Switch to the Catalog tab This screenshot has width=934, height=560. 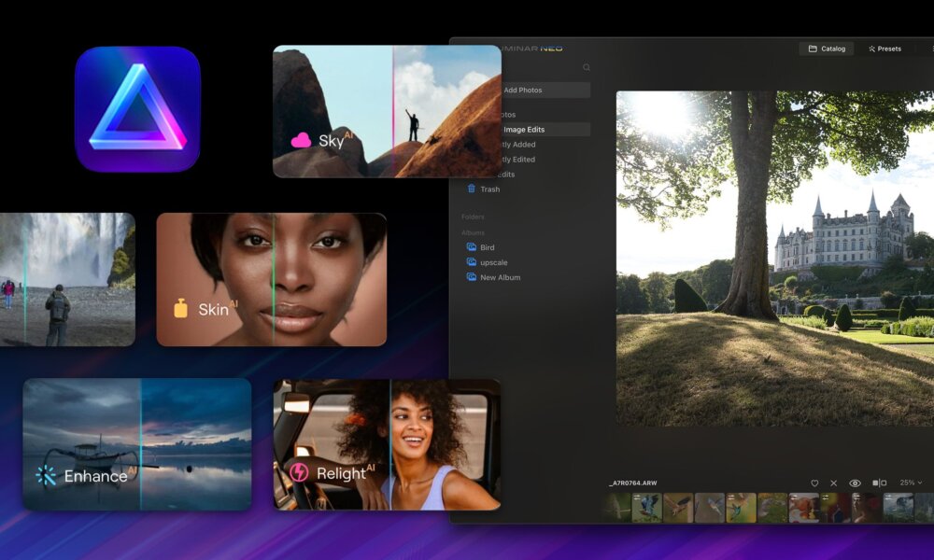click(x=827, y=49)
